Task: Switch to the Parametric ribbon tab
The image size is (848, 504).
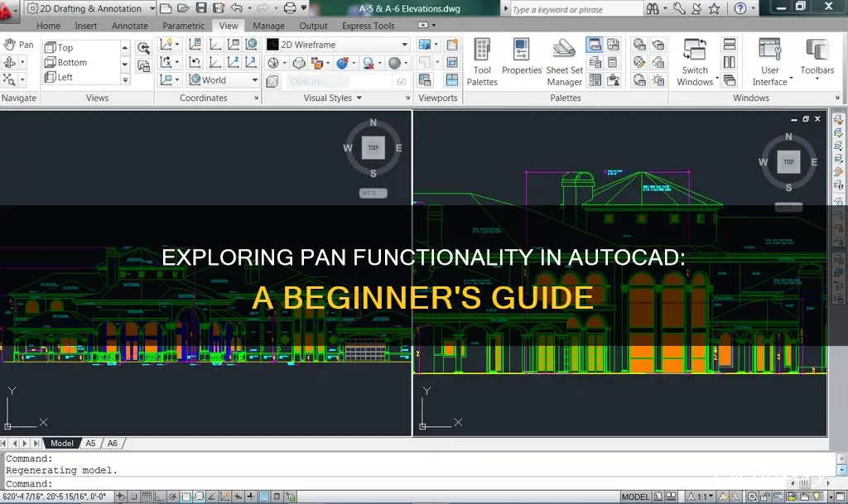Action: pos(183,26)
